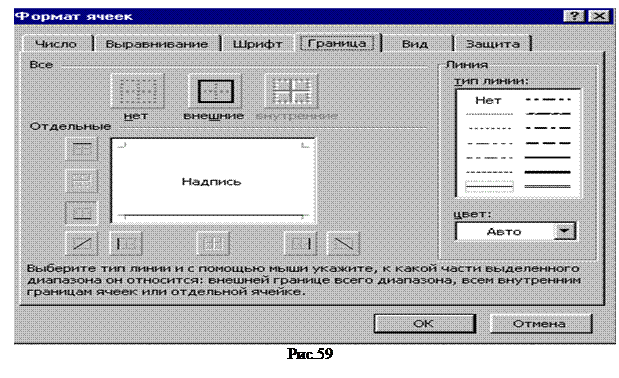Toggle the left border button
This screenshot has height=378, width=619.
126,243
